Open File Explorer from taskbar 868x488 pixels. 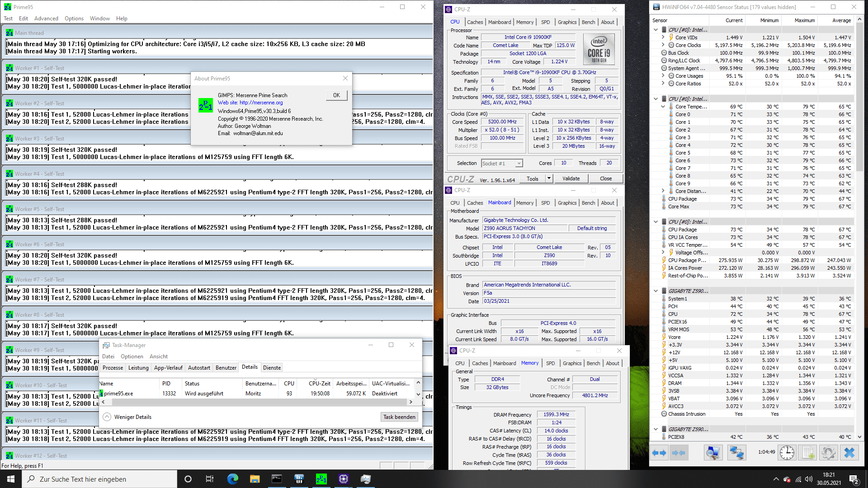click(255, 479)
